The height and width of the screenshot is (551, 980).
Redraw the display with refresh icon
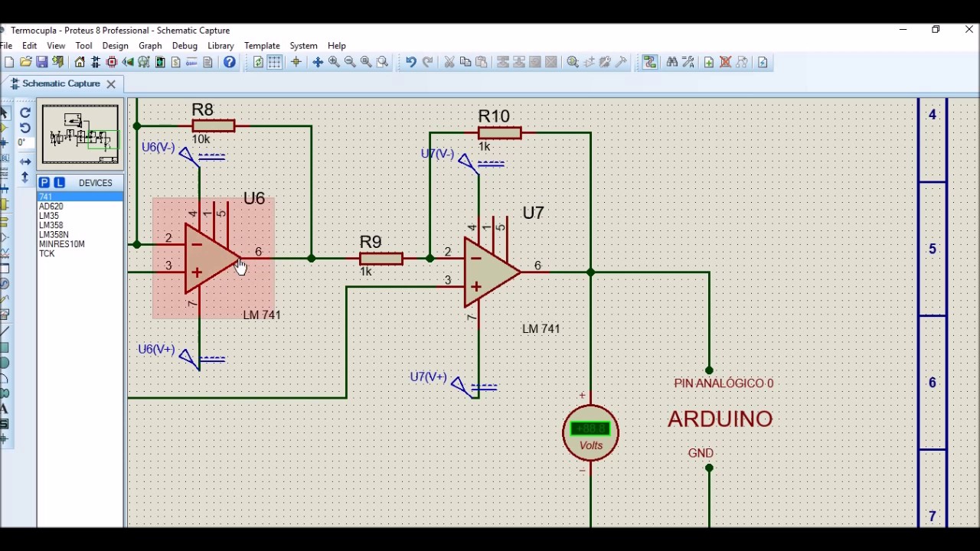click(258, 62)
